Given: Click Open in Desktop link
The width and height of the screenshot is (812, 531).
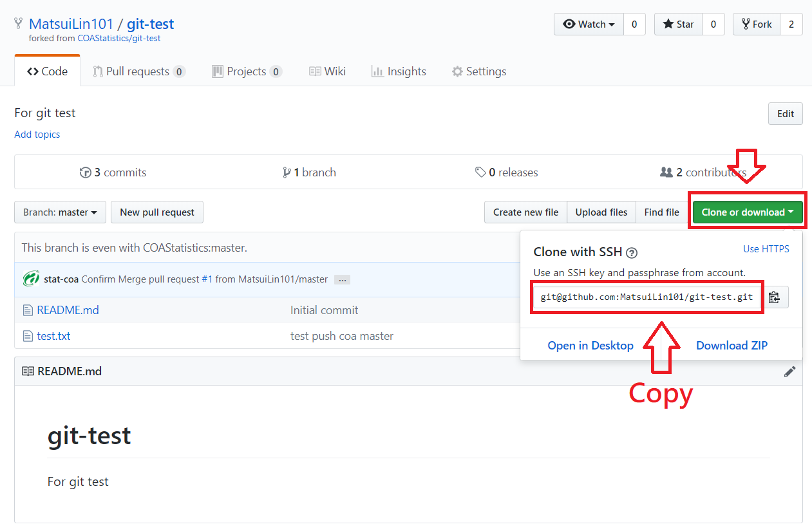Looking at the screenshot, I should point(590,346).
